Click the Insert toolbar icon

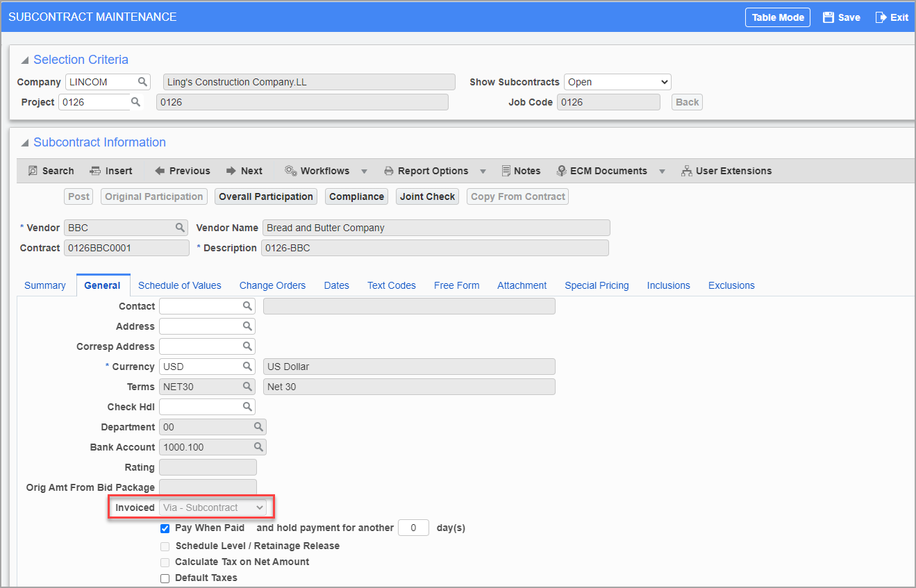click(95, 171)
